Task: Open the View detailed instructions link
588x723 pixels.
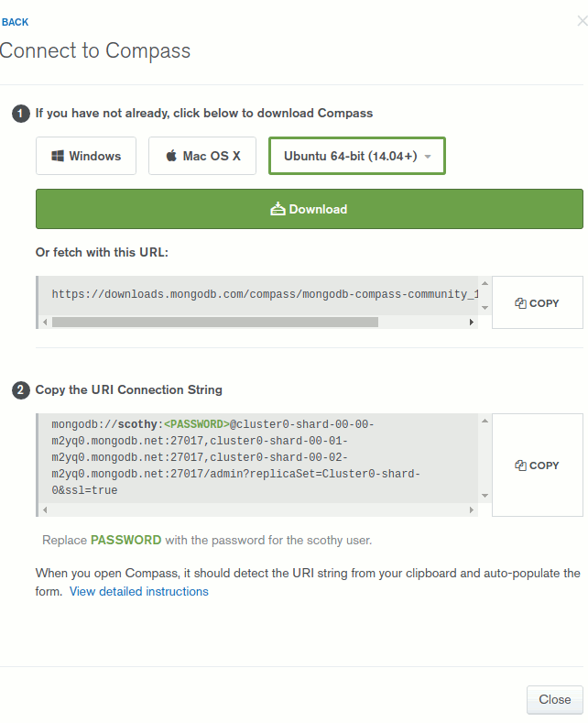Action: click(x=139, y=592)
